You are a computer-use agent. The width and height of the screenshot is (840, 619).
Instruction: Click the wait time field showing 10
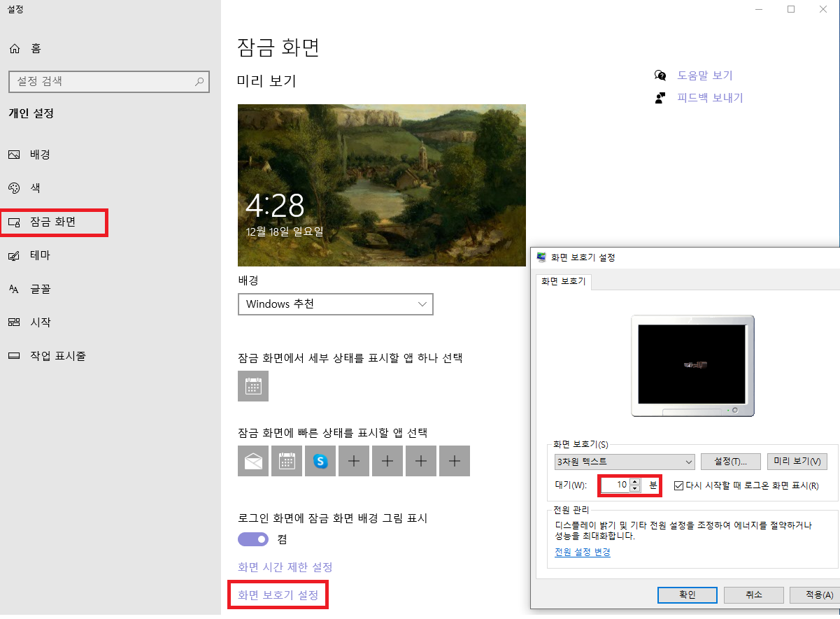[x=615, y=485]
